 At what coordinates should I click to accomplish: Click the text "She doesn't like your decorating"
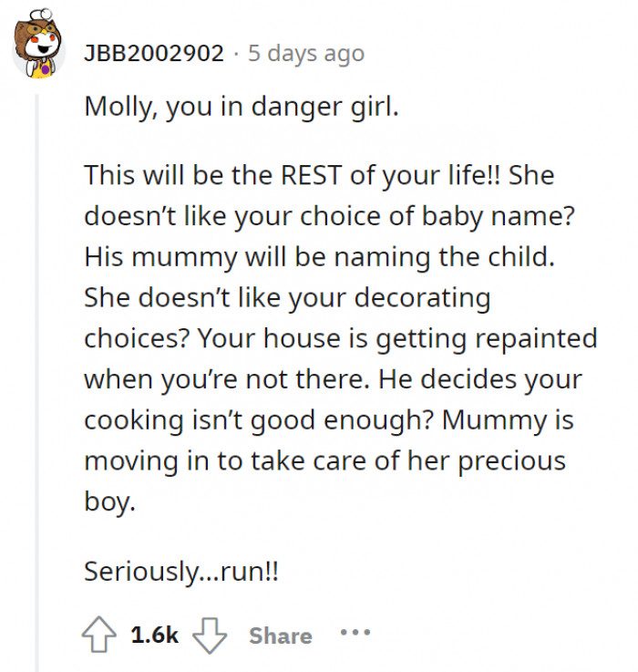(x=287, y=297)
